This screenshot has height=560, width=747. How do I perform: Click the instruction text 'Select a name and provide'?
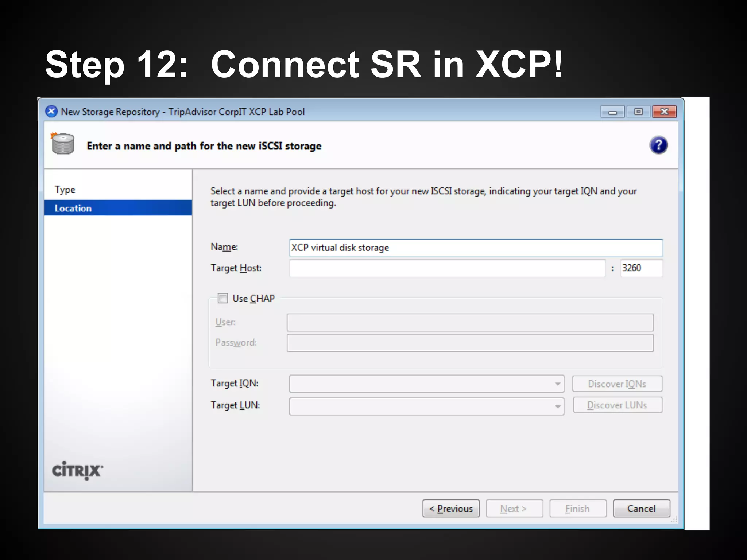coord(423,197)
